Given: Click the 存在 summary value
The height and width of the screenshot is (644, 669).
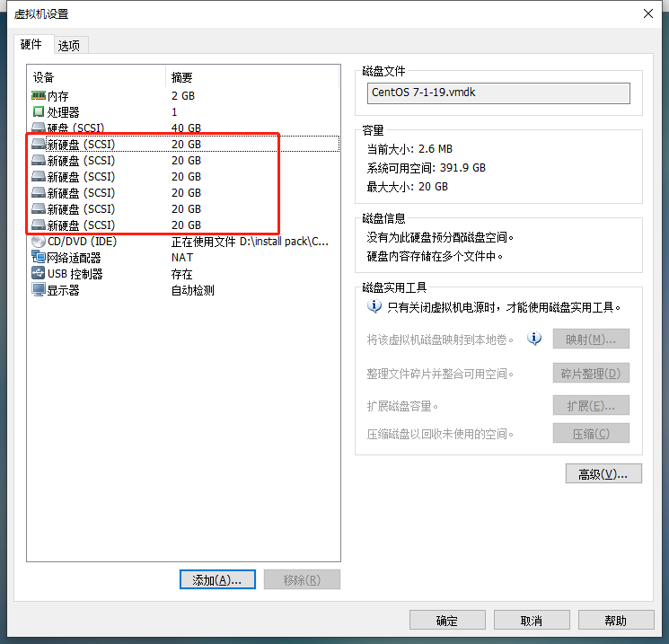Looking at the screenshot, I should pos(182,274).
